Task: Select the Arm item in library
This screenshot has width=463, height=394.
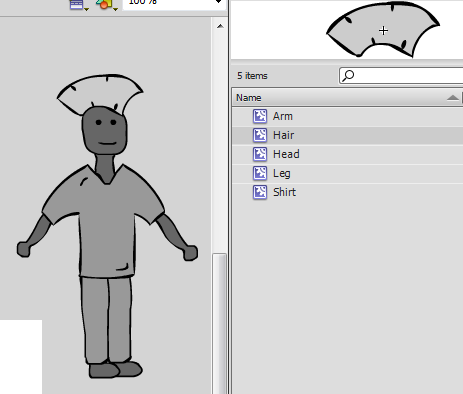Action: 347,116
